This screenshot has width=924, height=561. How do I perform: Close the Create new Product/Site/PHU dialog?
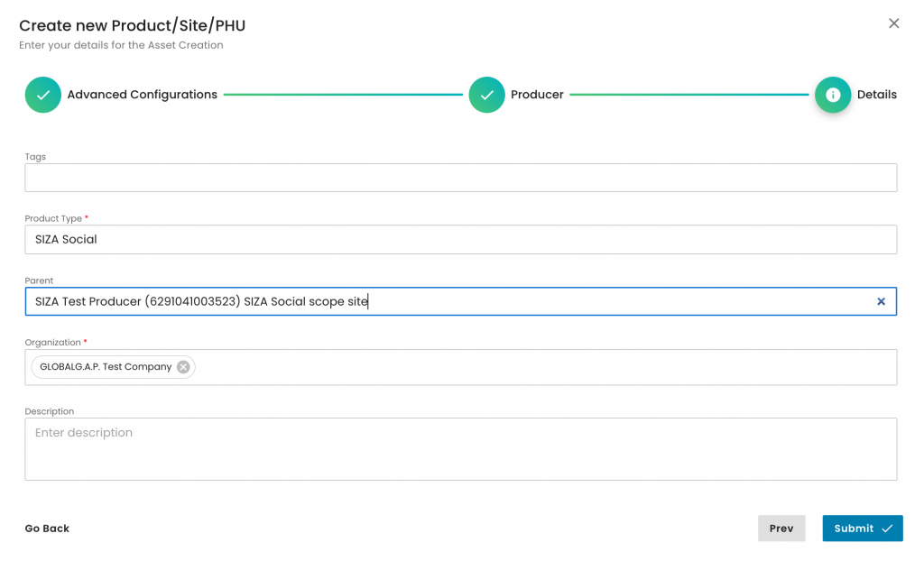coord(893,23)
